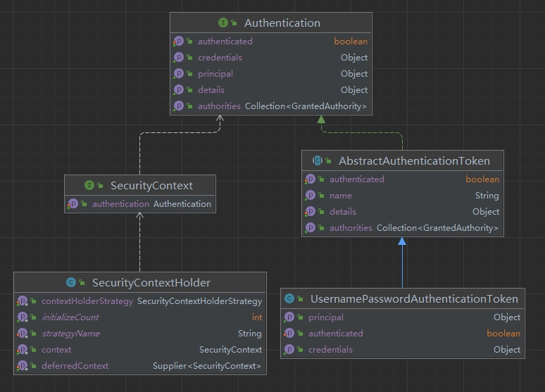The height and width of the screenshot is (392, 545).
Task: Click property icon of Authentication's credentials row
Action: (178, 57)
